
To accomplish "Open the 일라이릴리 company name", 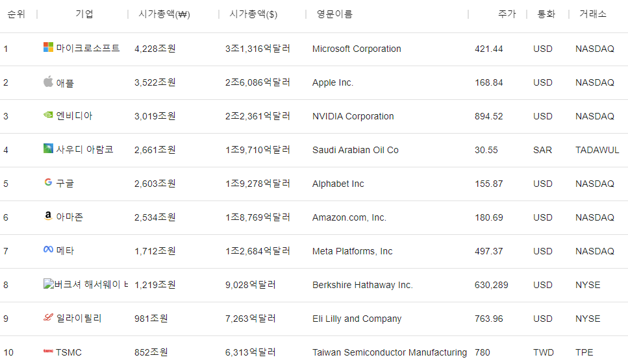I will pyautogui.click(x=79, y=318).
